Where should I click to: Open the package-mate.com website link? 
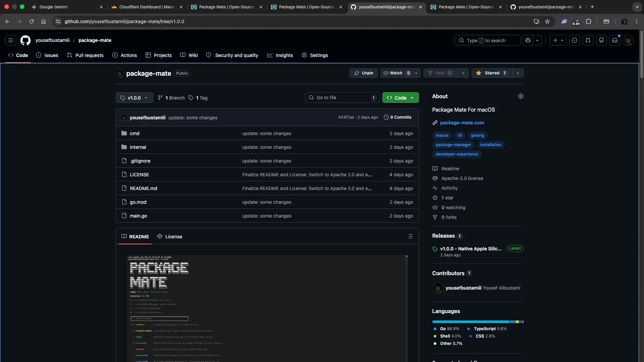click(x=462, y=123)
